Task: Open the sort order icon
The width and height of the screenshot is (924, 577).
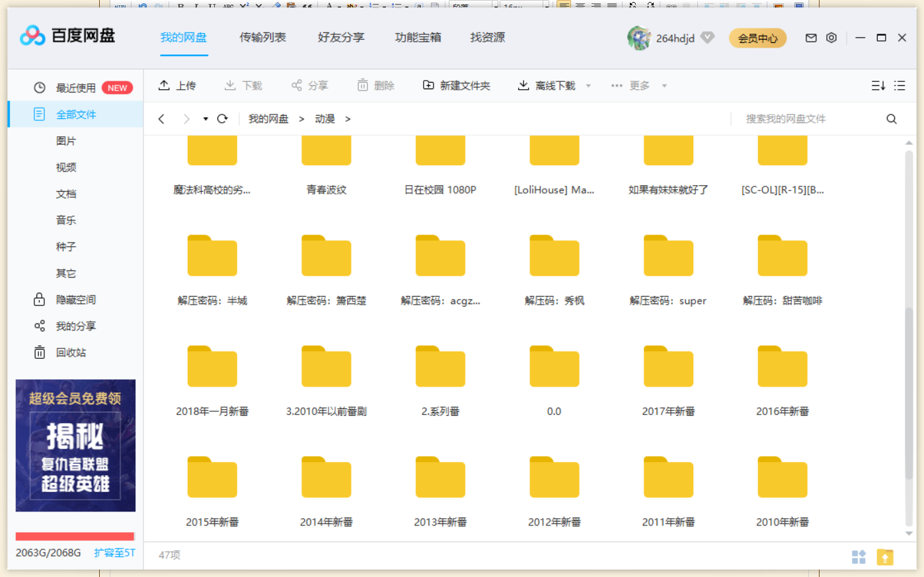Action: (878, 85)
